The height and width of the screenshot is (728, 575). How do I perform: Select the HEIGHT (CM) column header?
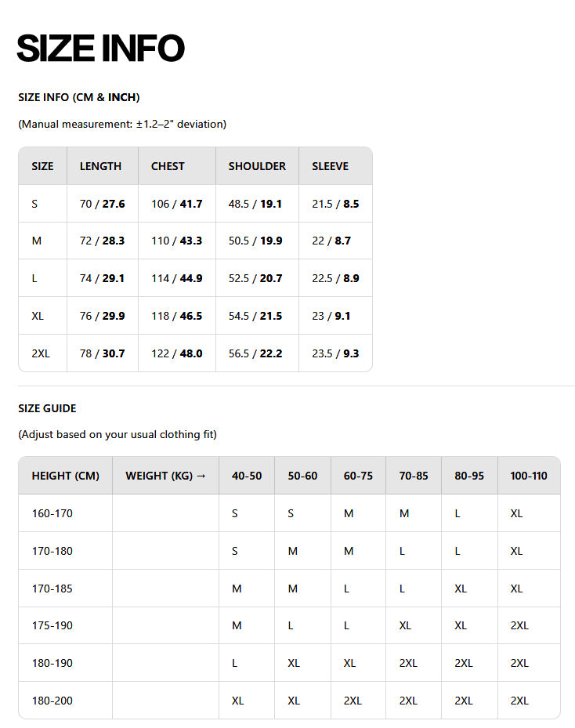pos(65,476)
